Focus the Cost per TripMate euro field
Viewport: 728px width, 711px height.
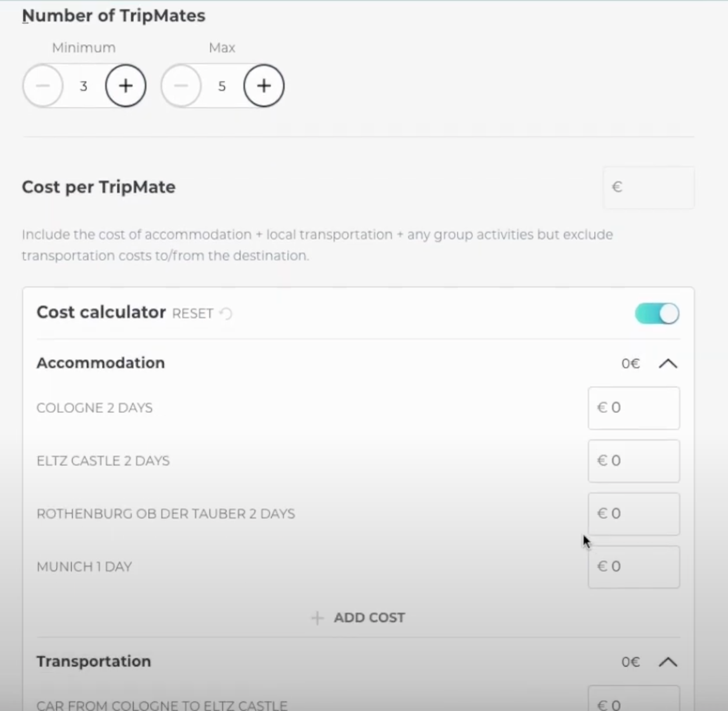[649, 187]
